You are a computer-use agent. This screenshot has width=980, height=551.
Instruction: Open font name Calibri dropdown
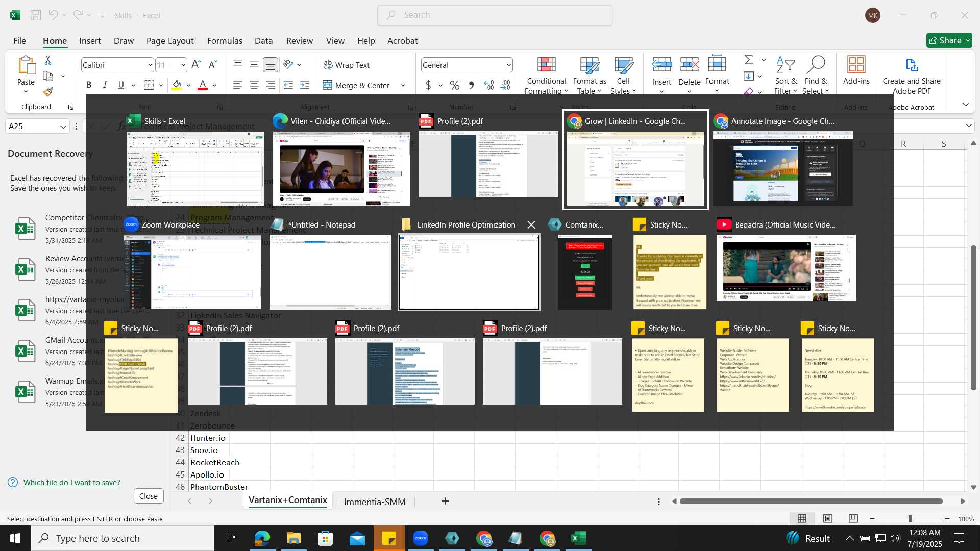[150, 65]
